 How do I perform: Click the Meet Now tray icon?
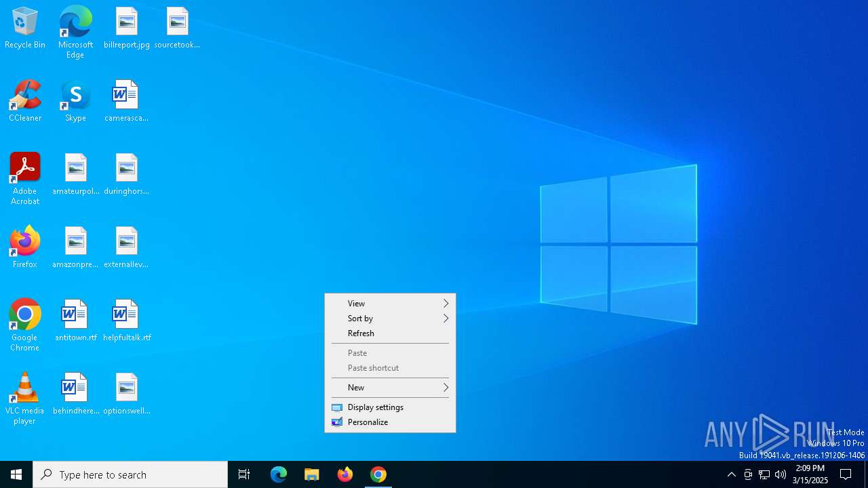click(x=748, y=474)
